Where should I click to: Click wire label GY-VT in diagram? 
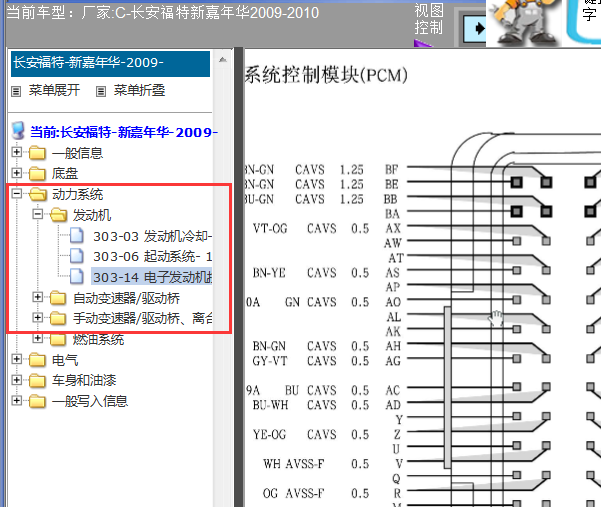(x=269, y=361)
